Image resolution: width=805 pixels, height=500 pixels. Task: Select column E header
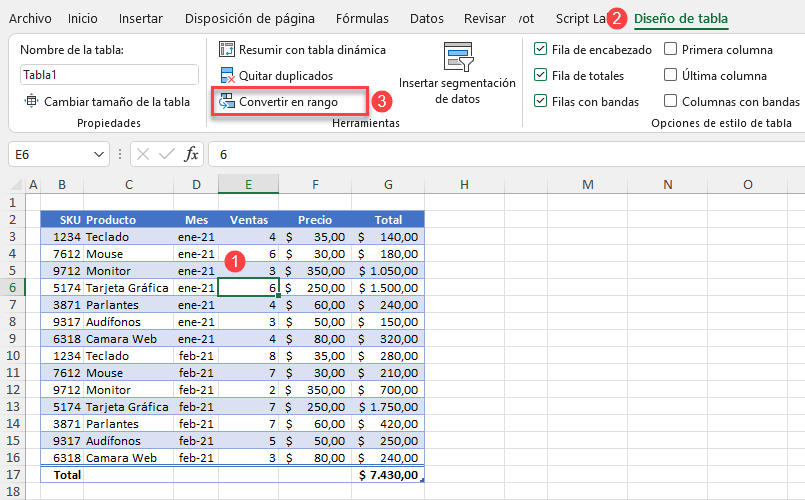click(x=248, y=185)
